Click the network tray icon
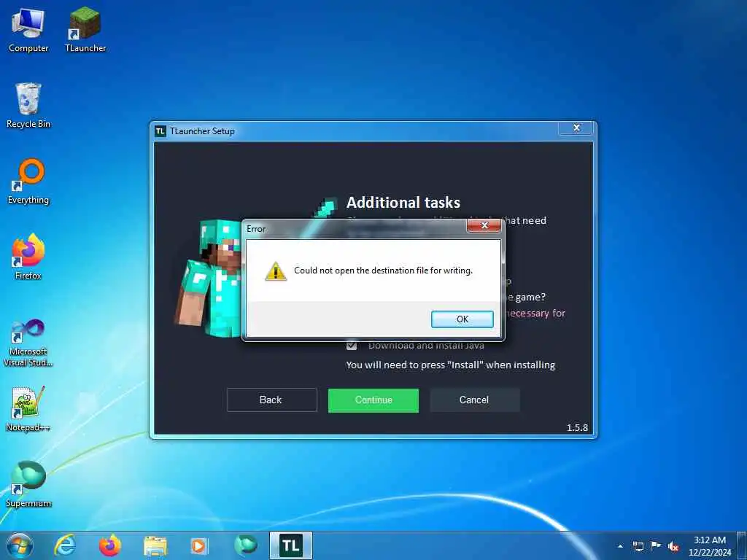747x560 pixels. pyautogui.click(x=638, y=546)
